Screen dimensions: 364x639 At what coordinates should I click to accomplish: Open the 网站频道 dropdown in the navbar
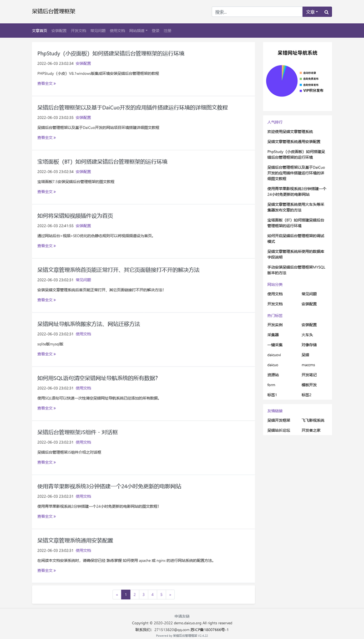click(138, 30)
